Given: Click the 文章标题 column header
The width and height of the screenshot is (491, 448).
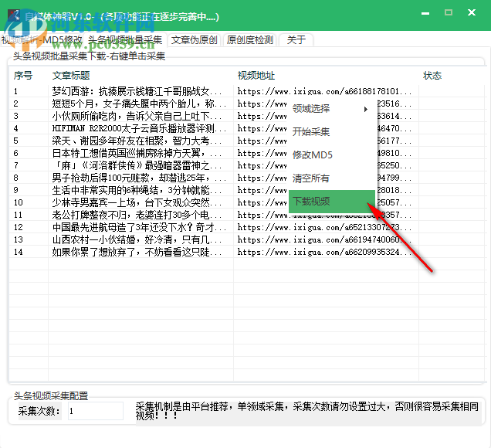Looking at the screenshot, I should coord(71,76).
